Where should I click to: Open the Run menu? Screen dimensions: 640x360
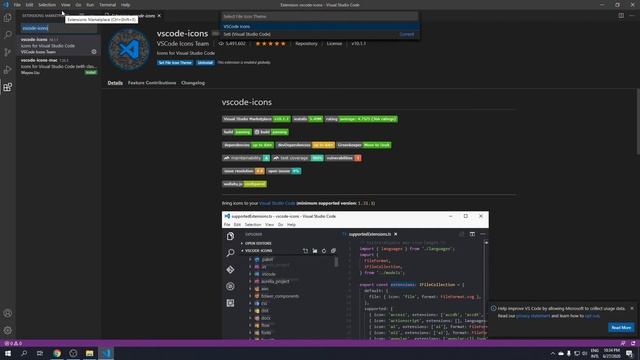tap(90, 5)
